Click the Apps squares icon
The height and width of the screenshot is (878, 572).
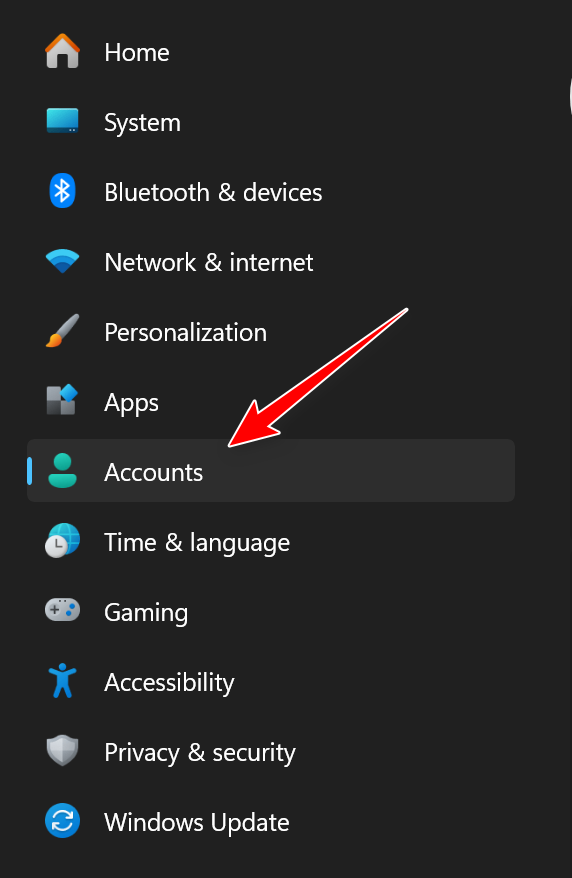[x=62, y=400]
